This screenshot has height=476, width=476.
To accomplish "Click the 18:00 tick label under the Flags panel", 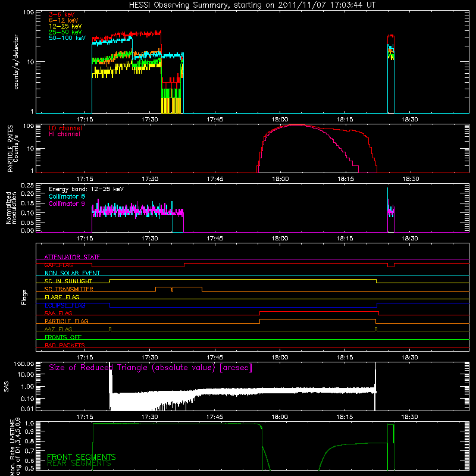I will pos(280,358).
